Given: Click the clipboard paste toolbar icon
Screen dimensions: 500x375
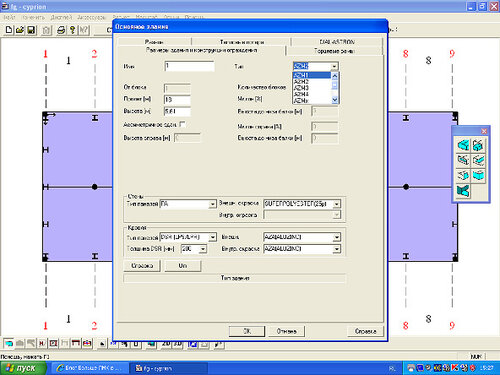Looking at the screenshot, I should (47, 30).
